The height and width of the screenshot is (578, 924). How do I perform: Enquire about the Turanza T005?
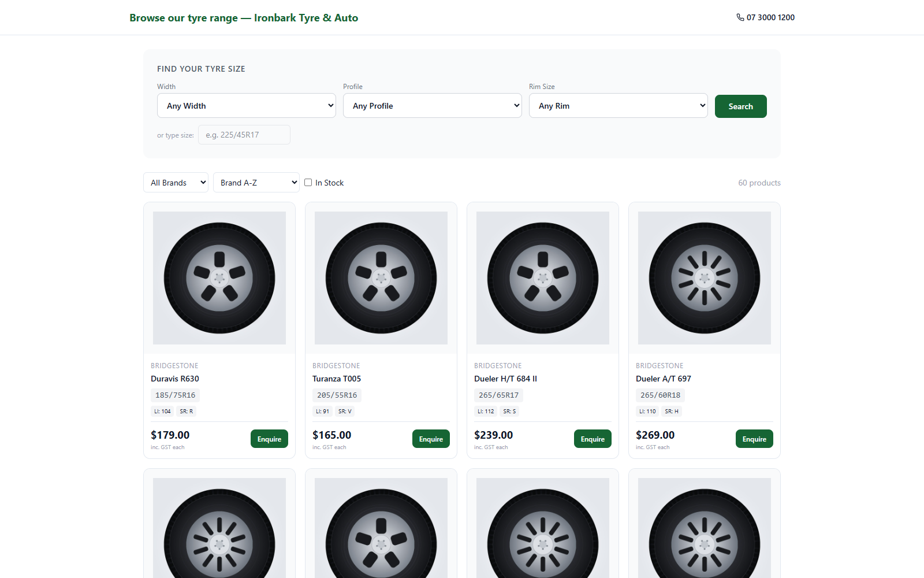[431, 439]
